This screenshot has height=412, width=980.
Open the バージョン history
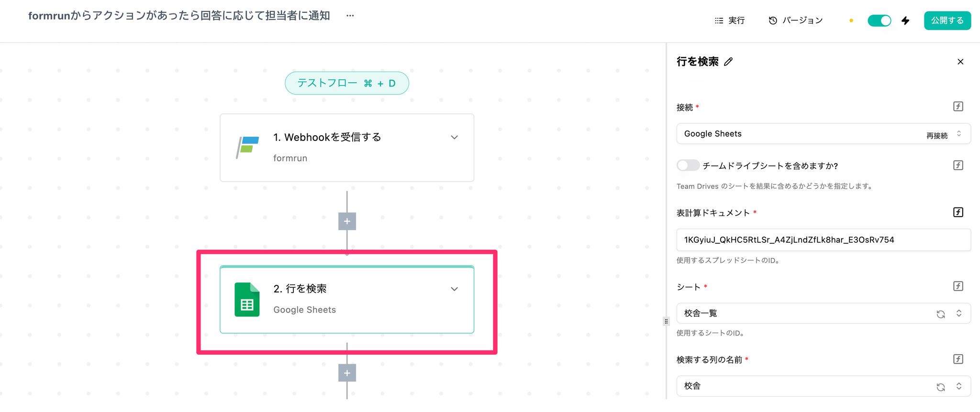point(796,21)
